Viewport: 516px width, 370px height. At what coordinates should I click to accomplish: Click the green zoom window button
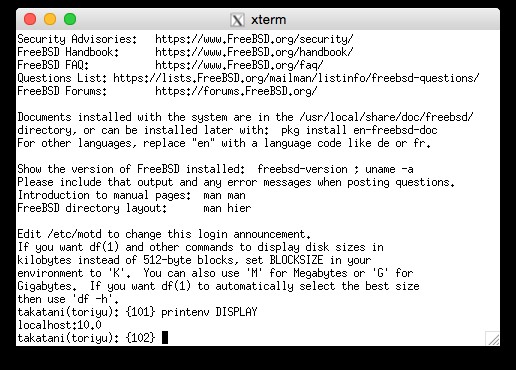70,19
